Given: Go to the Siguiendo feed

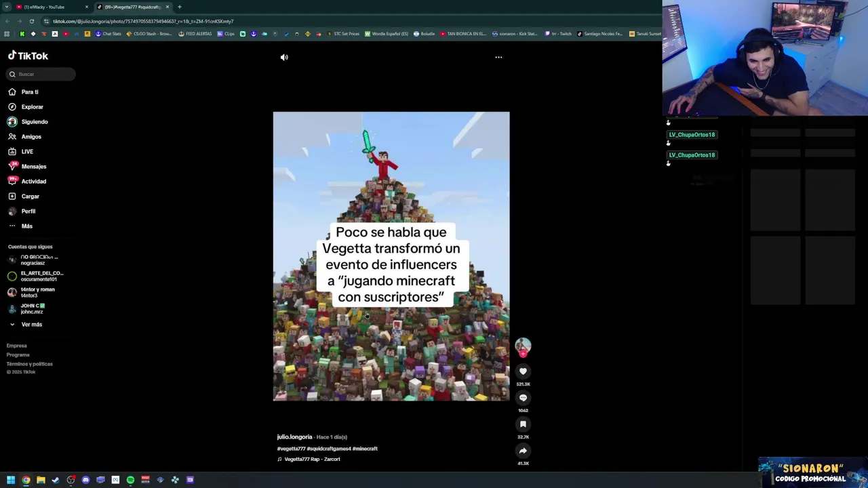Looking at the screenshot, I should click(x=28, y=122).
